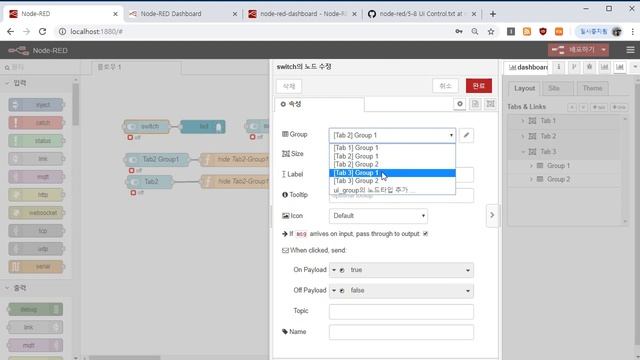Expand Tab 1 in Tabs & Links tree

pyautogui.click(x=522, y=121)
